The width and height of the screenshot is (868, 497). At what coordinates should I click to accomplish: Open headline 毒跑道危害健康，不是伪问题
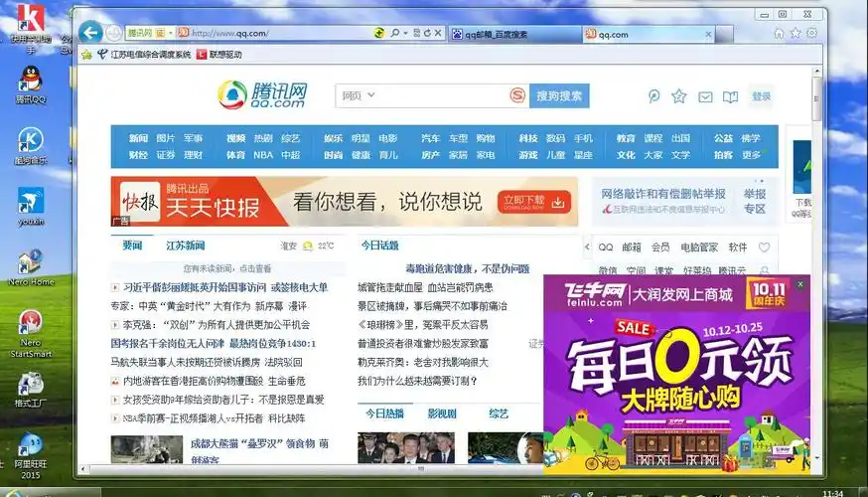pyautogui.click(x=467, y=268)
